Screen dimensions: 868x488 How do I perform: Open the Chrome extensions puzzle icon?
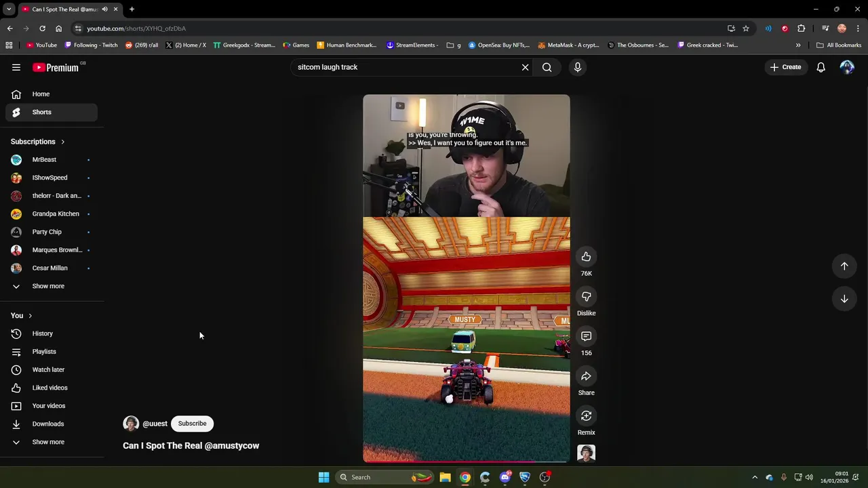click(802, 28)
